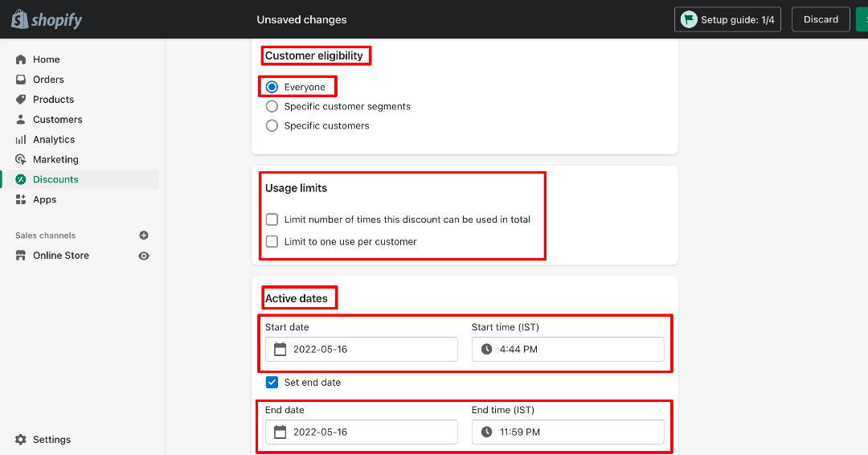Click the Settings gear icon
The height and width of the screenshot is (455, 868).
click(21, 440)
